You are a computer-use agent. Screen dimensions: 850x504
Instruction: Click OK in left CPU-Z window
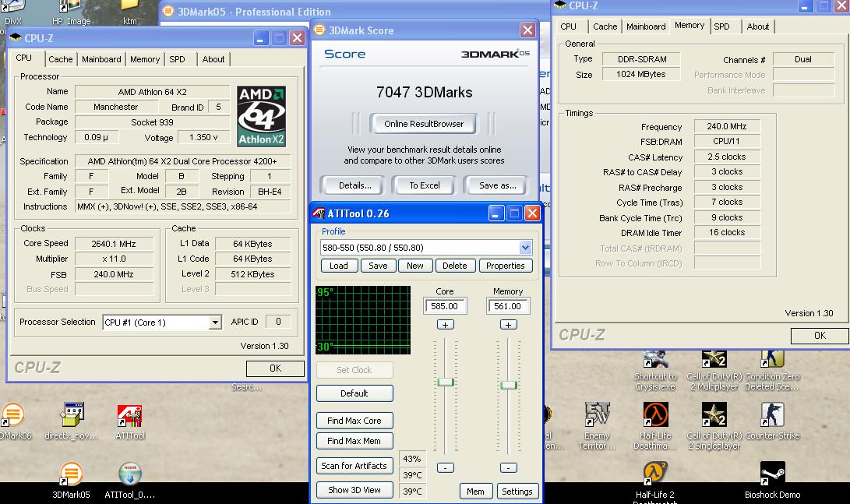(275, 368)
